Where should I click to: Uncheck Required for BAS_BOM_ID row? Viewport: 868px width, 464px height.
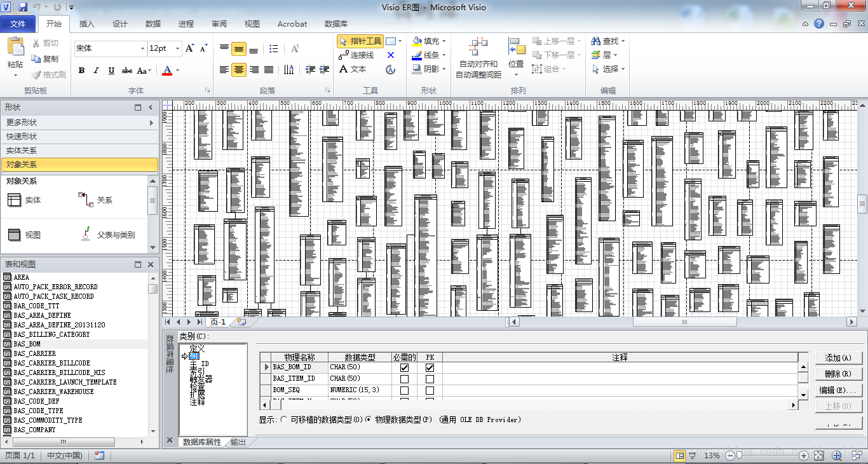click(x=404, y=367)
